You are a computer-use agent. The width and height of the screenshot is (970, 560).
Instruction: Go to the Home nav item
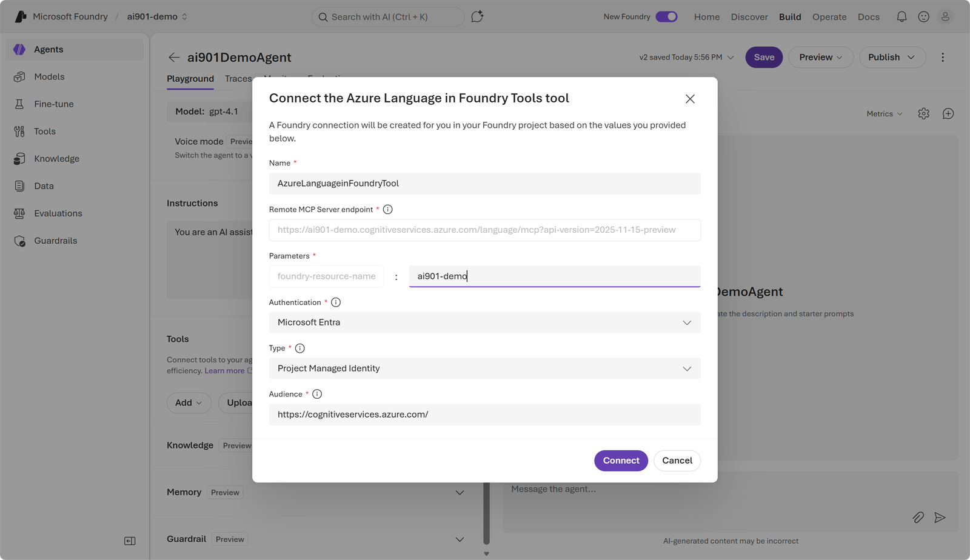point(707,17)
